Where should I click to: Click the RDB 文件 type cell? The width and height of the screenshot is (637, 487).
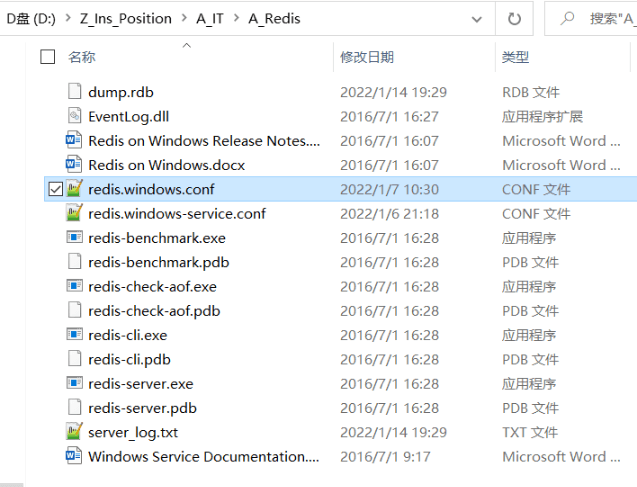click(531, 92)
